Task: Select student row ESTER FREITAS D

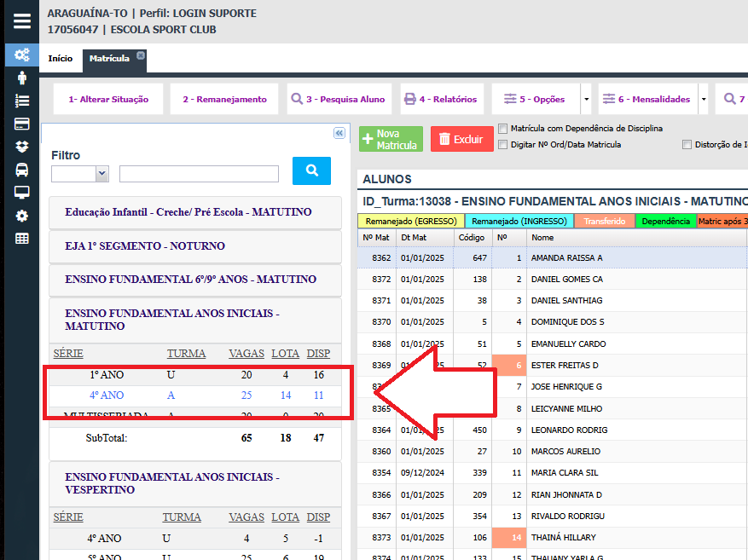Action: 553,366
